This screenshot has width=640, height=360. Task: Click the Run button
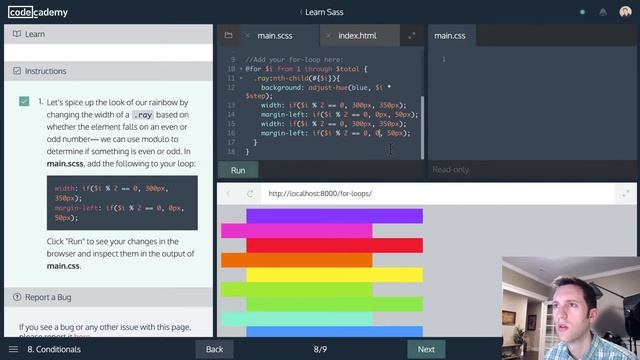(238, 170)
